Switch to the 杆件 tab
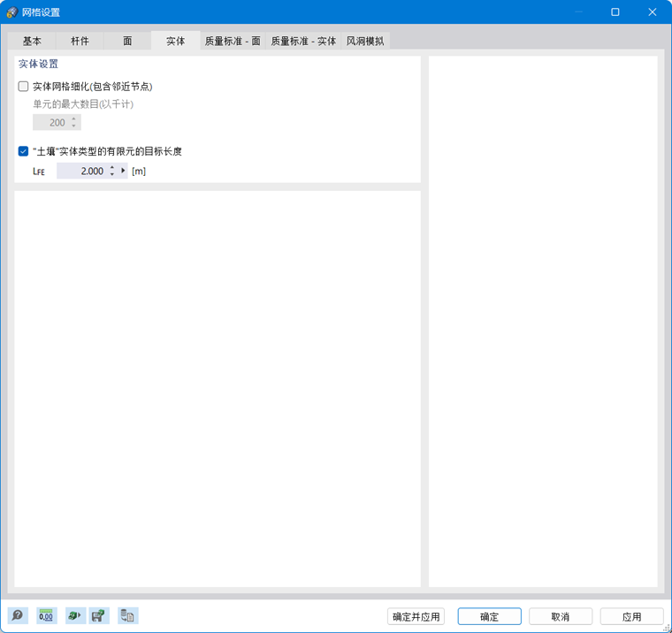The height and width of the screenshot is (633, 672). [80, 41]
